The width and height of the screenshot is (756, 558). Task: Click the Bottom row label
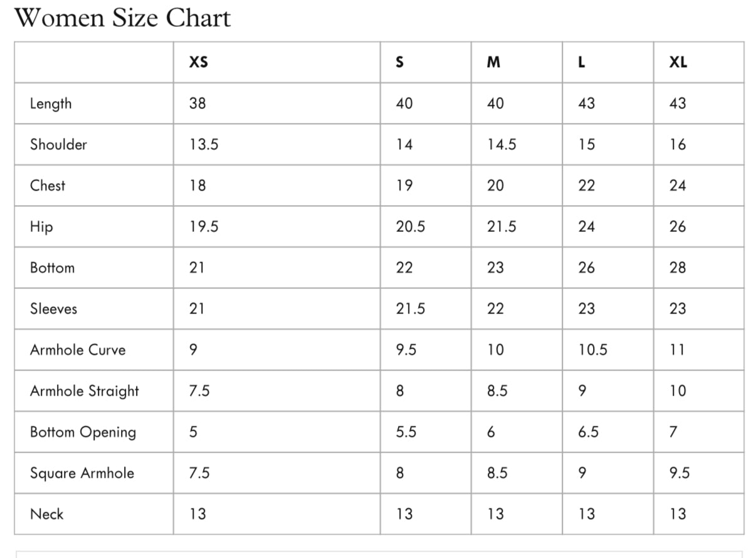pos(52,268)
